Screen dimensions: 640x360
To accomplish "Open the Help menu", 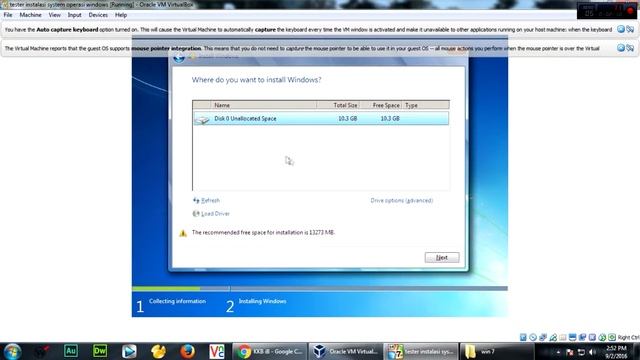I will (121, 15).
